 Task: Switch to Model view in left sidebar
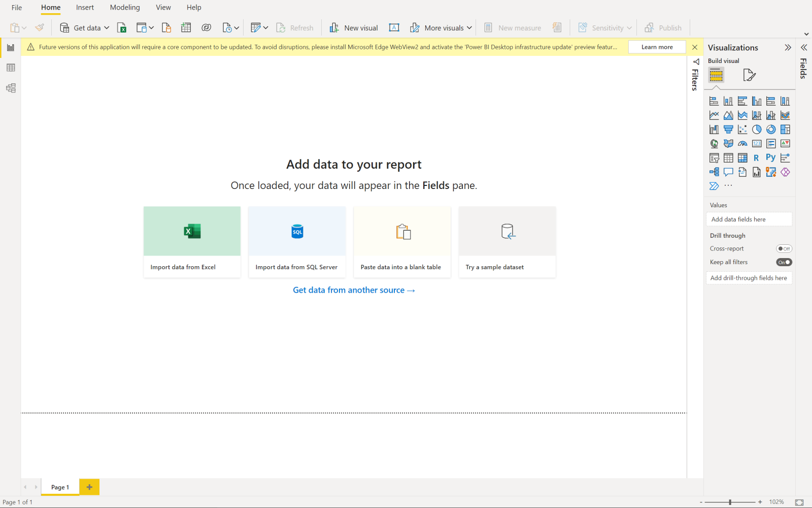(x=10, y=88)
